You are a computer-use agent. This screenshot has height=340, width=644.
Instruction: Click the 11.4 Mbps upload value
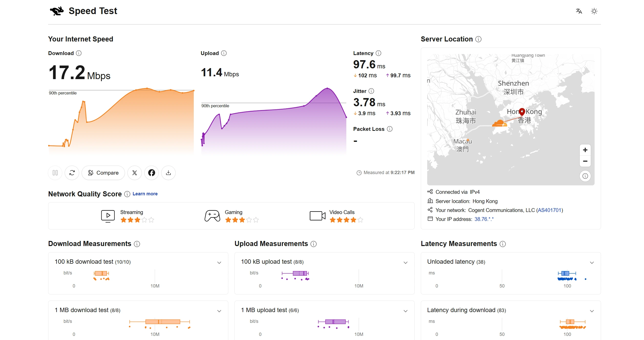[220, 73]
